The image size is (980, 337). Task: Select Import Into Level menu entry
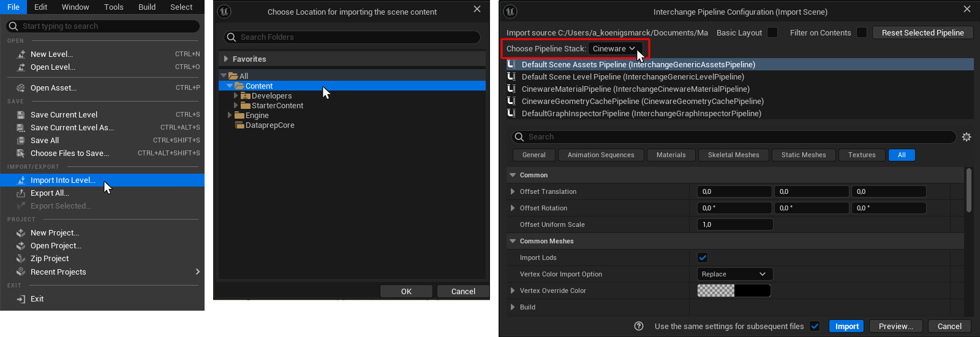click(63, 180)
